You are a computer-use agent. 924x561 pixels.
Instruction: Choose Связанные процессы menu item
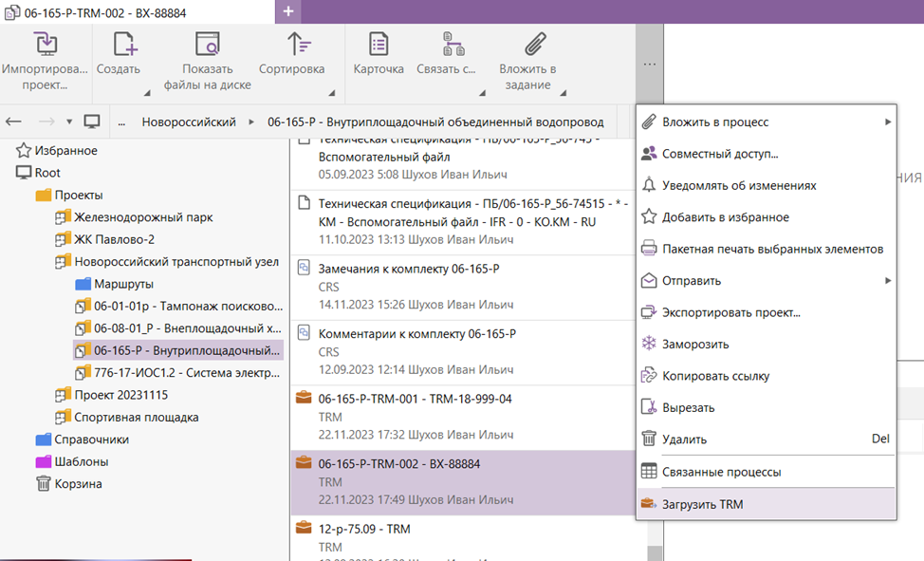point(767,472)
